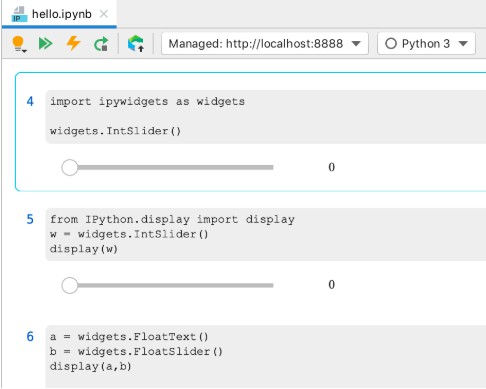This screenshot has height=389, width=486.
Task: Select the hello.ipynb tab
Action: pos(59,14)
